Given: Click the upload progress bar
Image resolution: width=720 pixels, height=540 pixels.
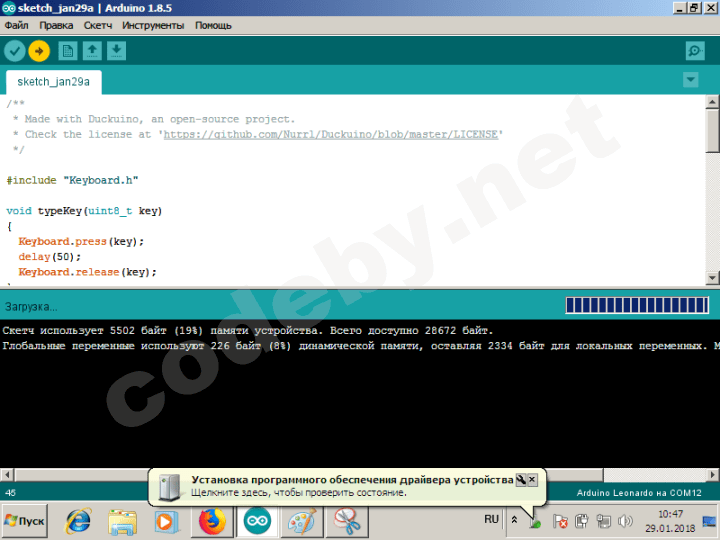Looking at the screenshot, I should click(637, 305).
